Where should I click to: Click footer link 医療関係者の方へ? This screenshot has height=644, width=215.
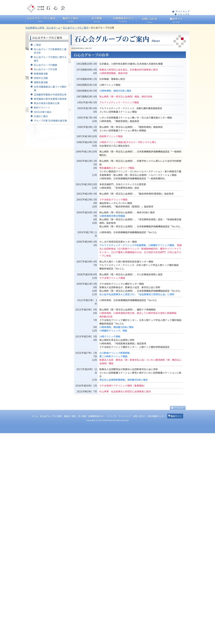[96, 416]
